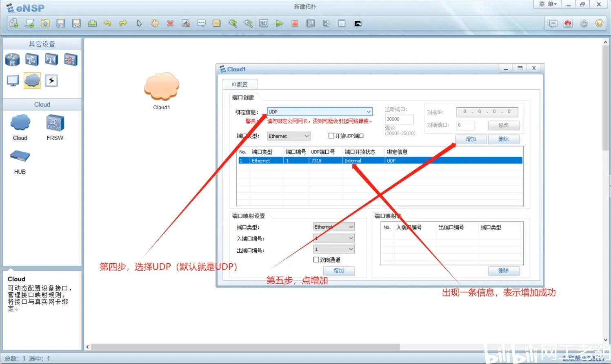Open the main menu at top right
The width and height of the screenshot is (611, 364).
(x=547, y=4)
